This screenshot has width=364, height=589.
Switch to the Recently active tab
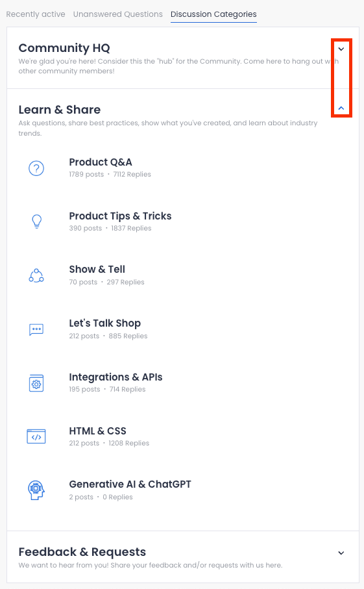click(x=36, y=14)
